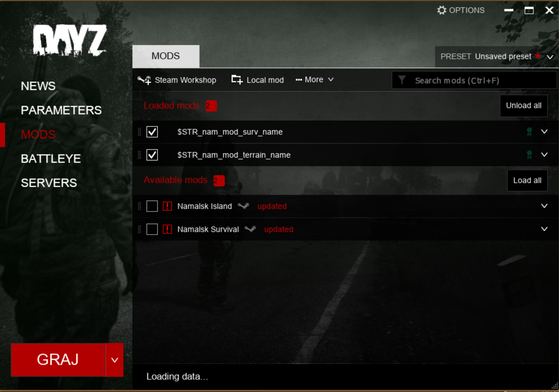Viewport: 559px width, 392px height.
Task: Uncheck the $STR_nam_mod_terrain_name mod
Action: click(x=152, y=155)
